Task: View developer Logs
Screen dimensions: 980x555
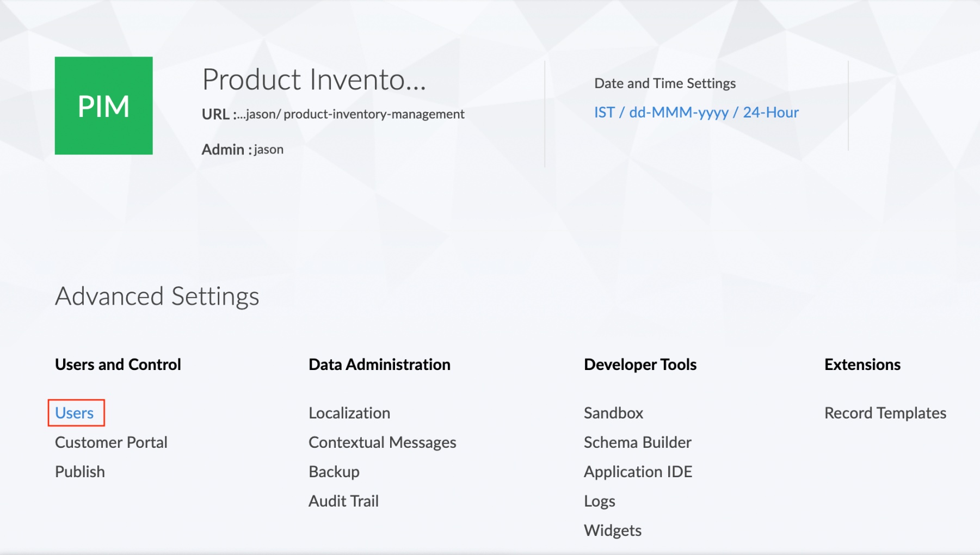Action: pos(599,501)
